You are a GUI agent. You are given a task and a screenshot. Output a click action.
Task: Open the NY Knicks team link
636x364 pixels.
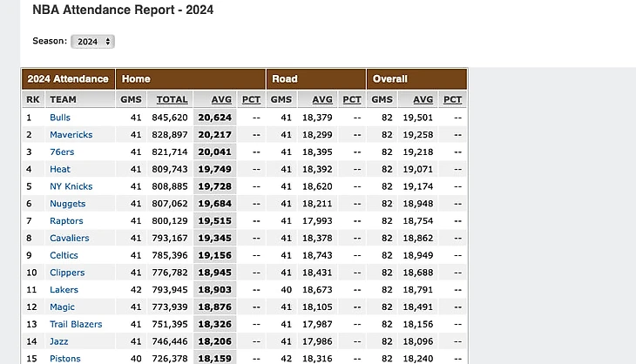click(71, 186)
